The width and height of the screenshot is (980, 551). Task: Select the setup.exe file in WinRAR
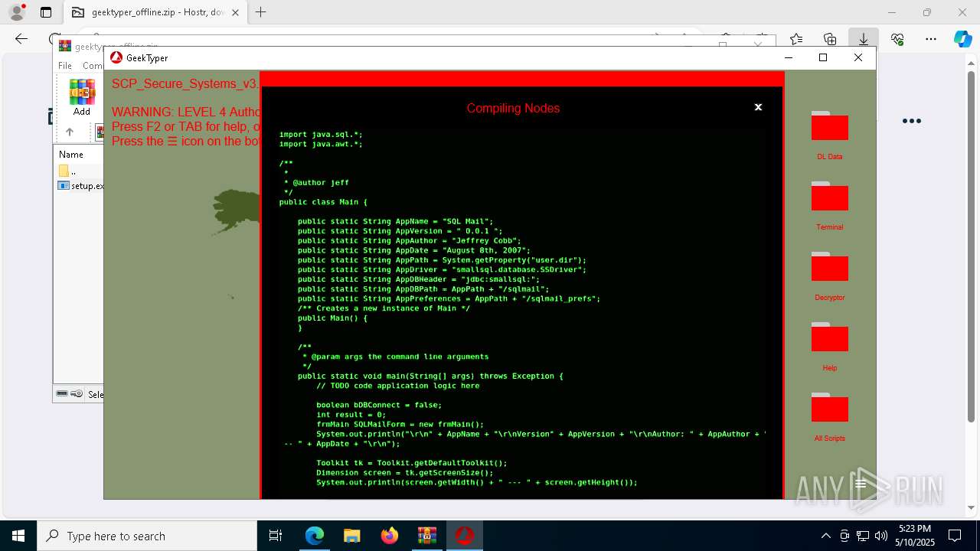[x=81, y=186]
